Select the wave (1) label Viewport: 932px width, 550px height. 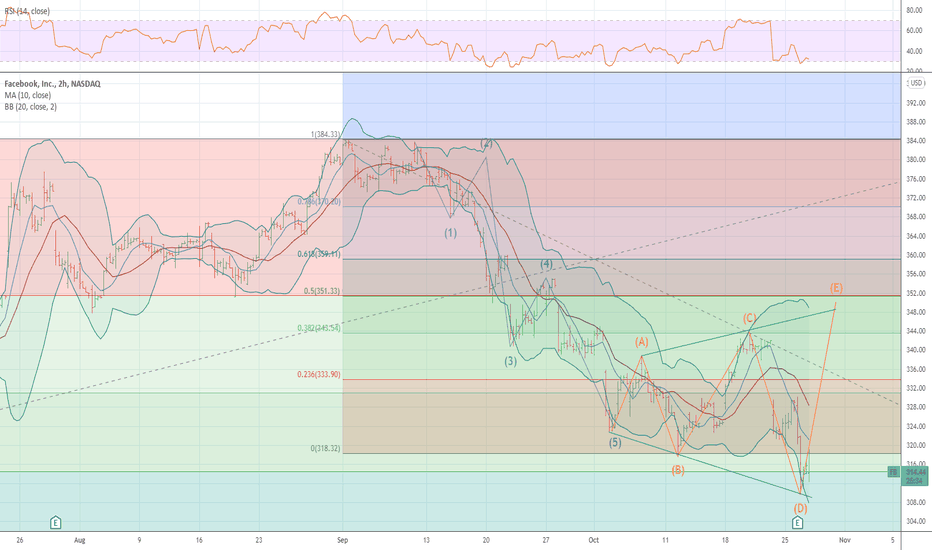click(451, 233)
